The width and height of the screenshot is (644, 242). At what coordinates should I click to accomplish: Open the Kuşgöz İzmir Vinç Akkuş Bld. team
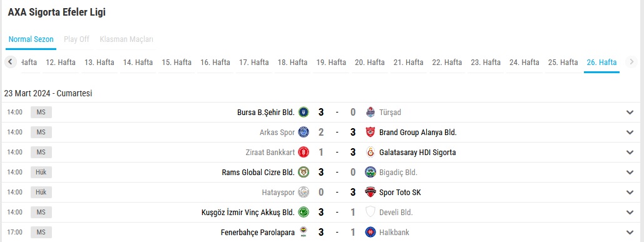pyautogui.click(x=248, y=213)
